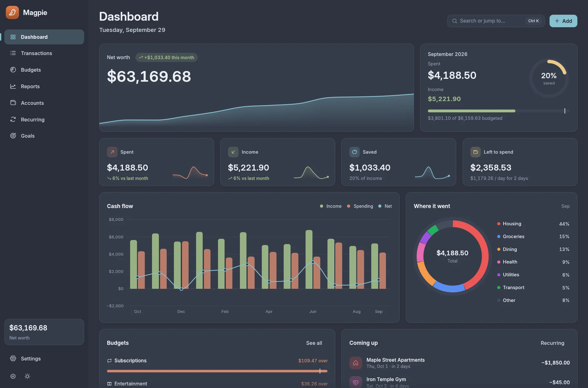Open the Sep period selector in Where it went

tap(565, 206)
